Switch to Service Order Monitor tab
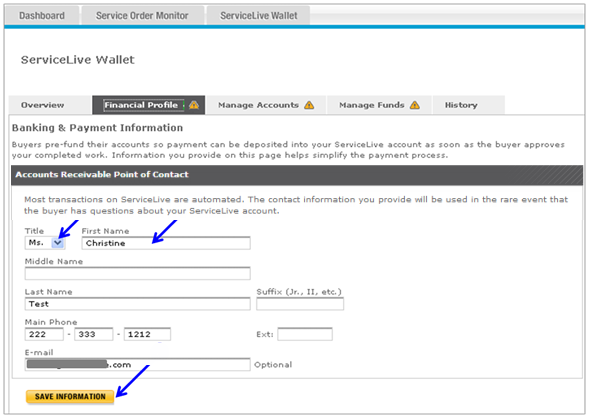The width and height of the screenshot is (593, 419). coord(142,16)
